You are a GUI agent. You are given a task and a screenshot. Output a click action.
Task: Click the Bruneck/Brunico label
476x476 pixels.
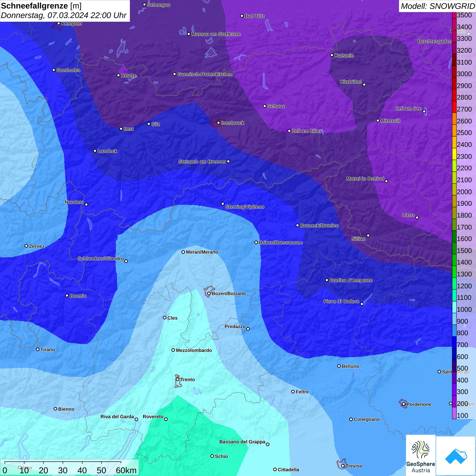click(319, 225)
